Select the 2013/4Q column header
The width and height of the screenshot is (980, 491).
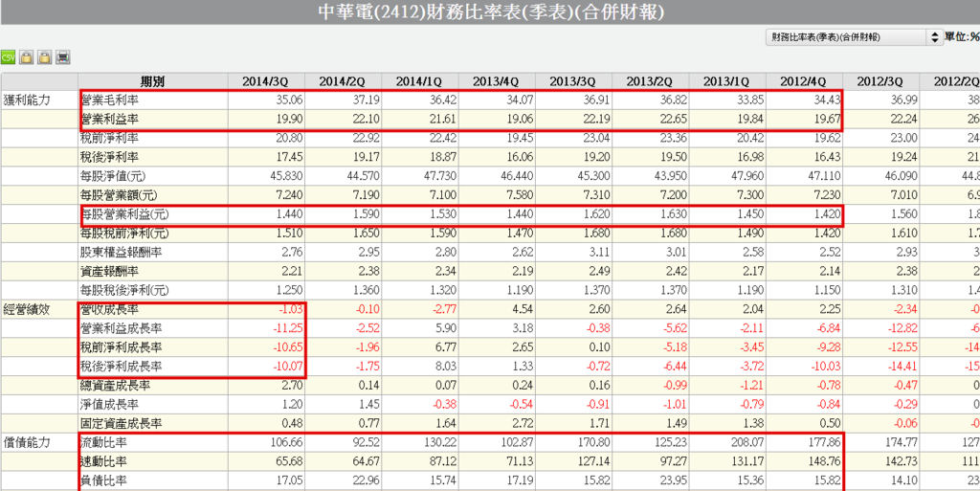coord(497,81)
